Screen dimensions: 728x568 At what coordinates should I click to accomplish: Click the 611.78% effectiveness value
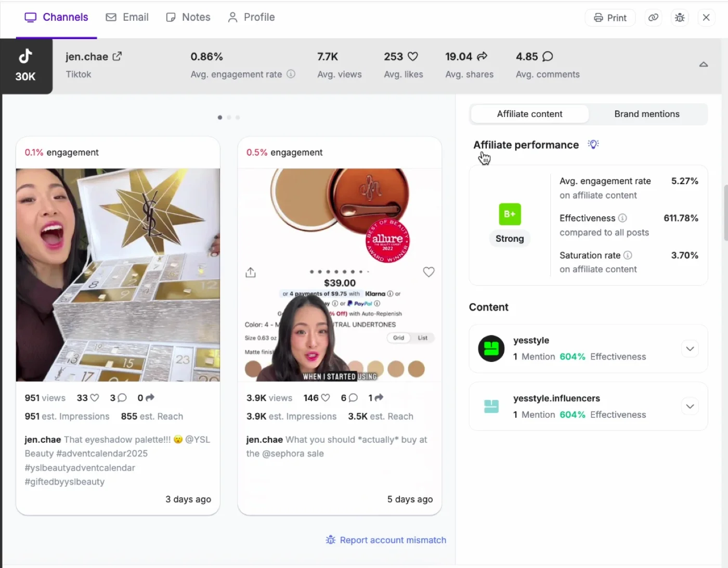click(x=681, y=218)
